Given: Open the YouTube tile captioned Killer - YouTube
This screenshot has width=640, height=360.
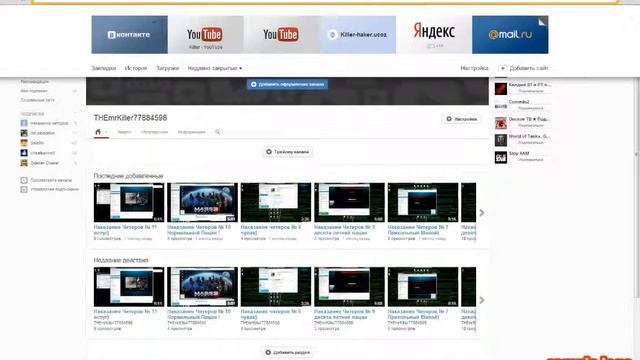Looking at the screenshot, I should [206, 35].
